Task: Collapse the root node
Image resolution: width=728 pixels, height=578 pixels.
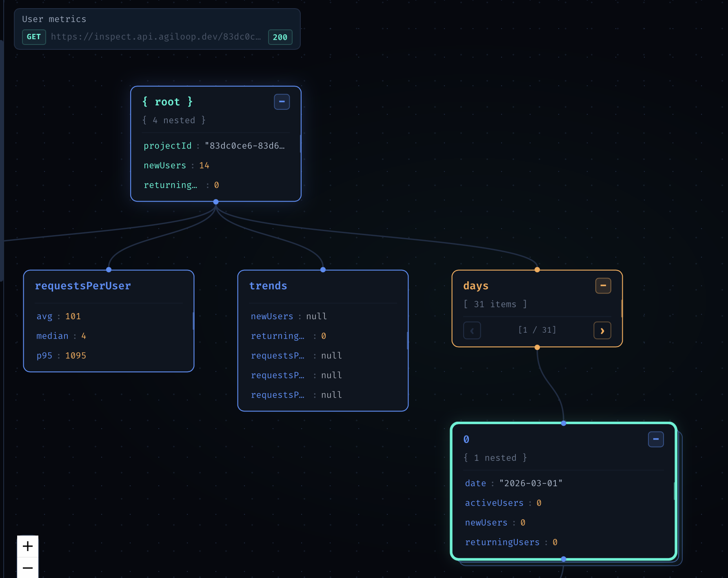Action: (282, 102)
